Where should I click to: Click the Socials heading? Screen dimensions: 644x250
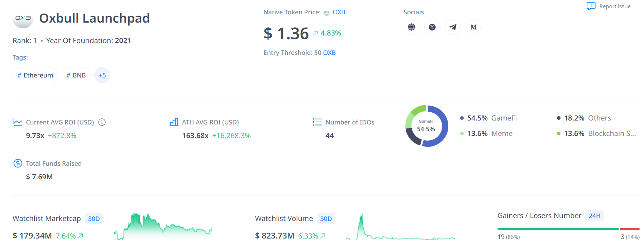[414, 12]
